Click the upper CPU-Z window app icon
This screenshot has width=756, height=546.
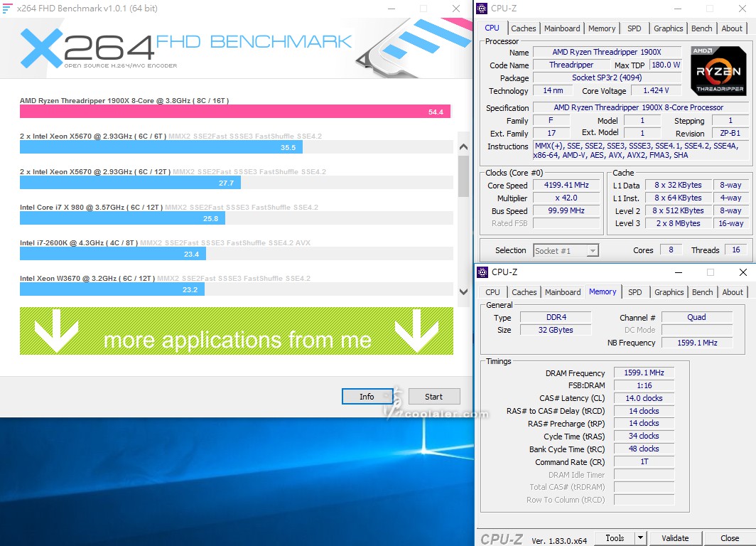(x=482, y=9)
